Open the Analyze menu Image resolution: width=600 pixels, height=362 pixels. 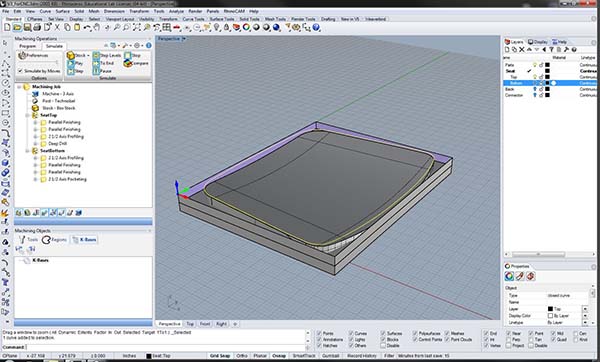(176, 11)
